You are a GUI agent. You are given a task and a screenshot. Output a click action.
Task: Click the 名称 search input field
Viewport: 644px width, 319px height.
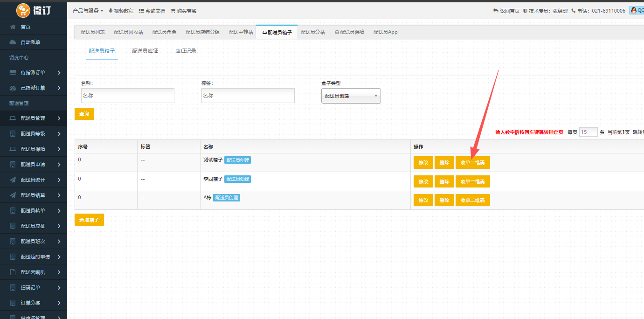[x=127, y=96]
